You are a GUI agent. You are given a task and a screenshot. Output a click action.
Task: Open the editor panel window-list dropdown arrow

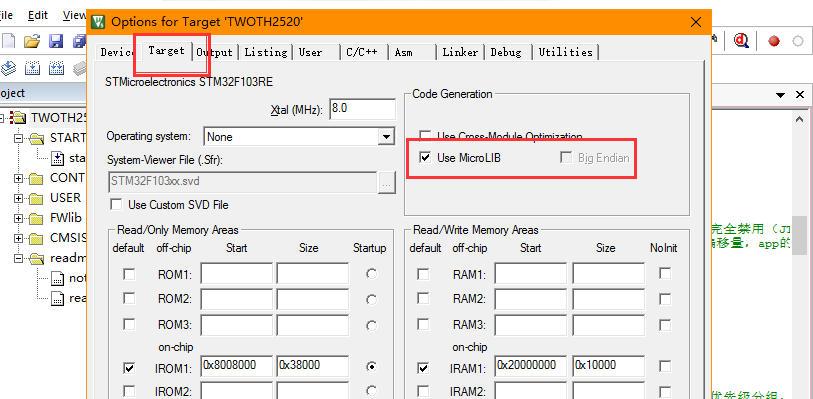tap(780, 95)
